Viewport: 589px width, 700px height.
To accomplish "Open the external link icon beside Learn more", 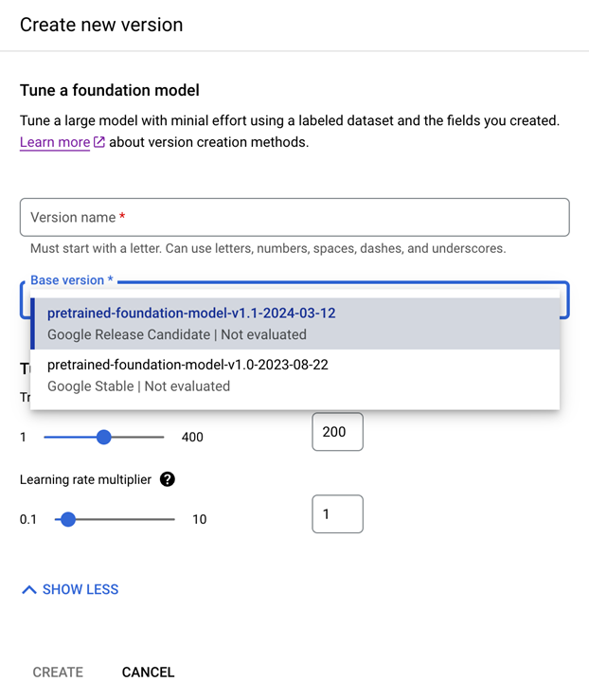I will tap(99, 143).
